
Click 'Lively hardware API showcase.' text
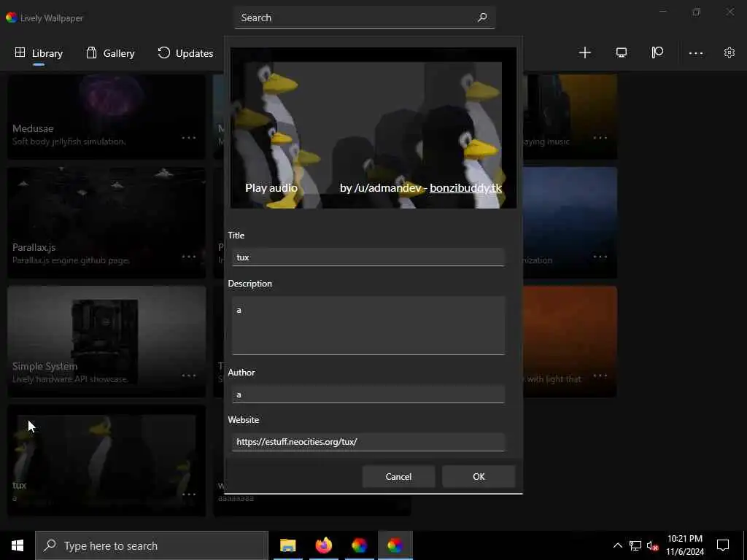(x=70, y=379)
